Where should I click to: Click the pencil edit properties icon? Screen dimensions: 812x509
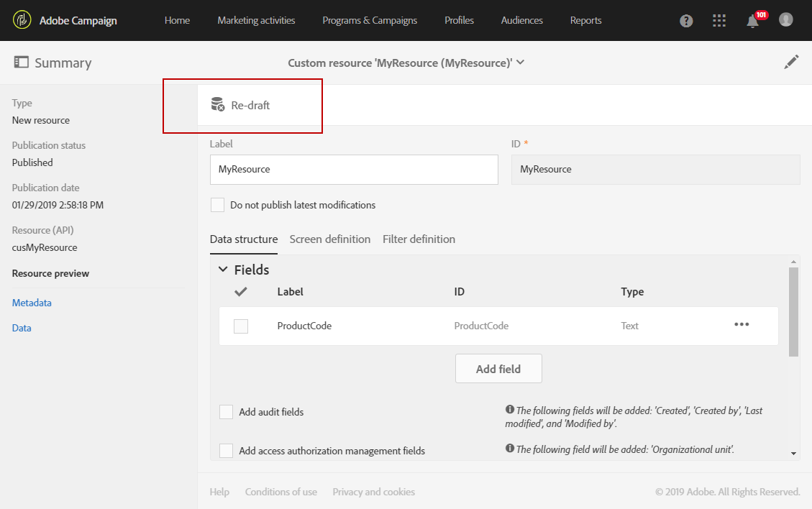(x=791, y=63)
